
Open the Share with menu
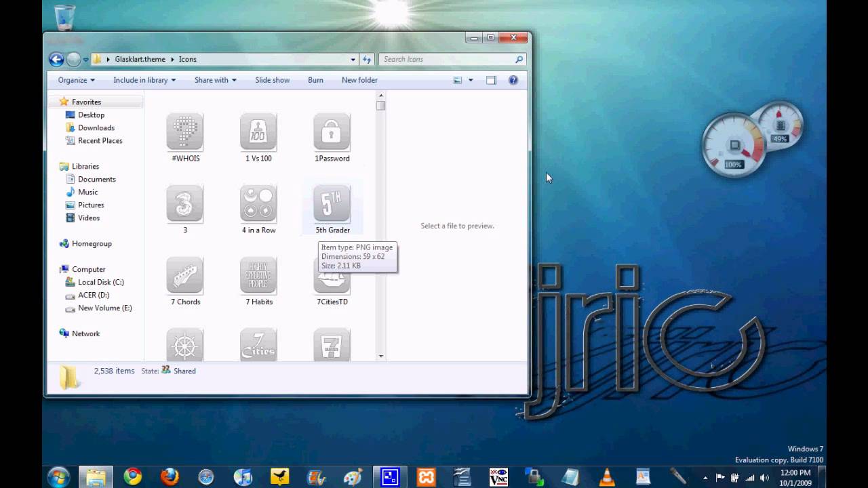click(215, 80)
